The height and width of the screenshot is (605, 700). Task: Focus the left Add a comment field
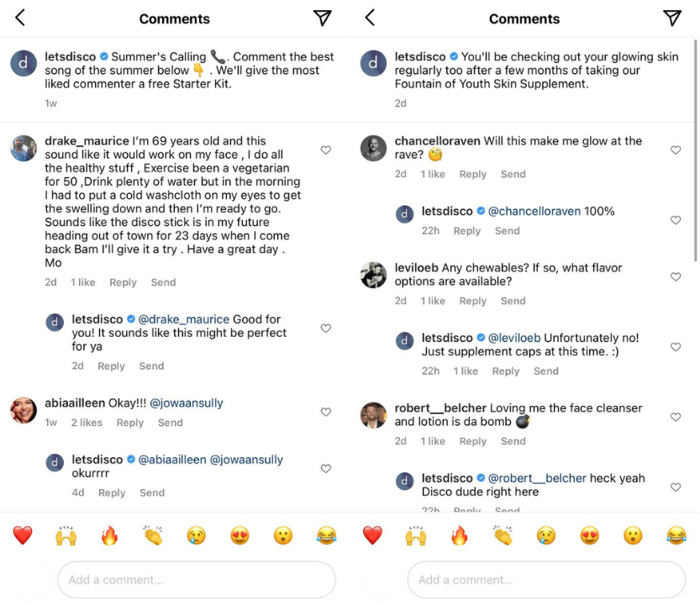[x=197, y=580]
